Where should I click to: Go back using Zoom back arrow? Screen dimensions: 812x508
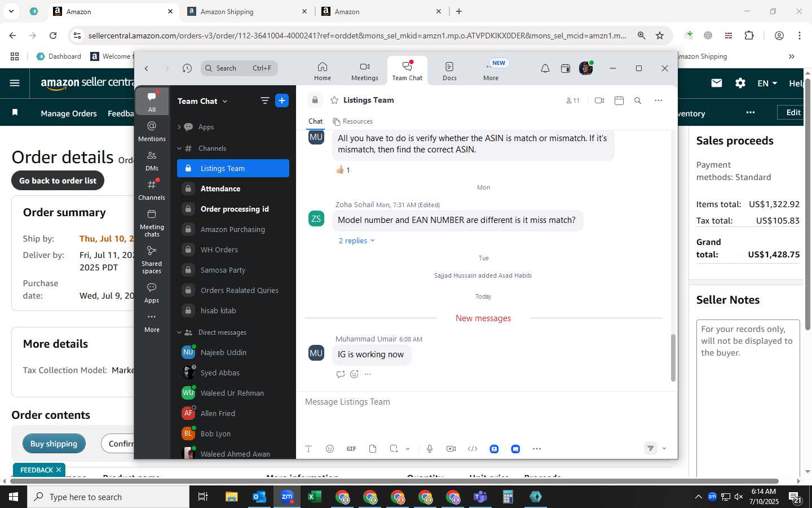(147, 68)
